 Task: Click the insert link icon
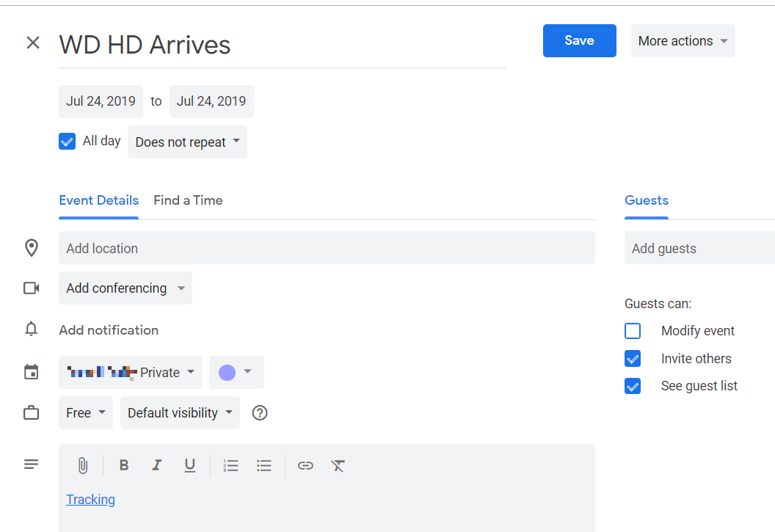(305, 465)
